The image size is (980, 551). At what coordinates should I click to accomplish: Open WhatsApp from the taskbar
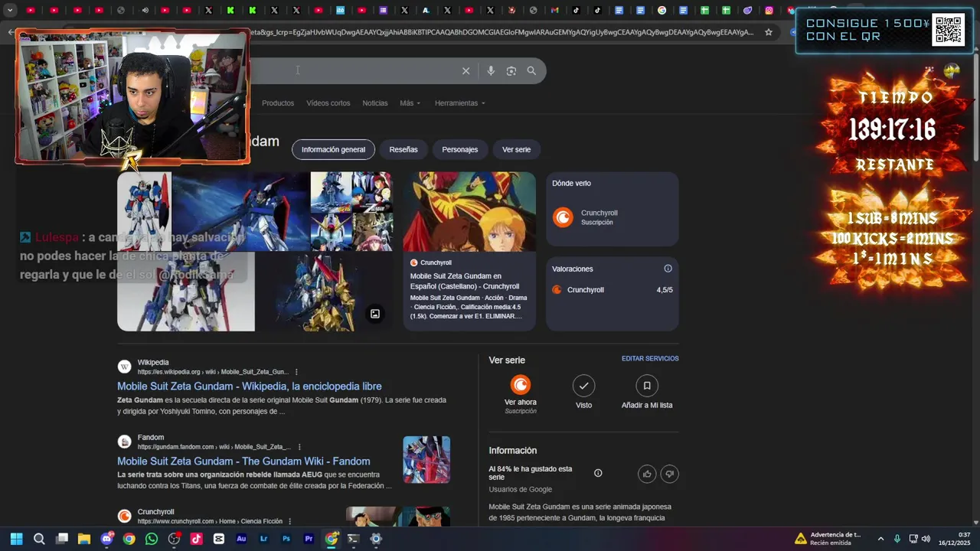tap(152, 539)
